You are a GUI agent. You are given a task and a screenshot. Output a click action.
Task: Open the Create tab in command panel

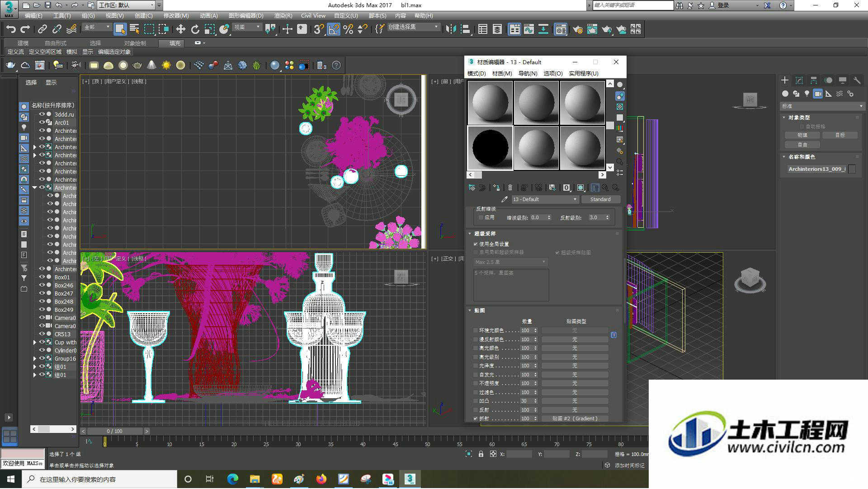coord(785,80)
